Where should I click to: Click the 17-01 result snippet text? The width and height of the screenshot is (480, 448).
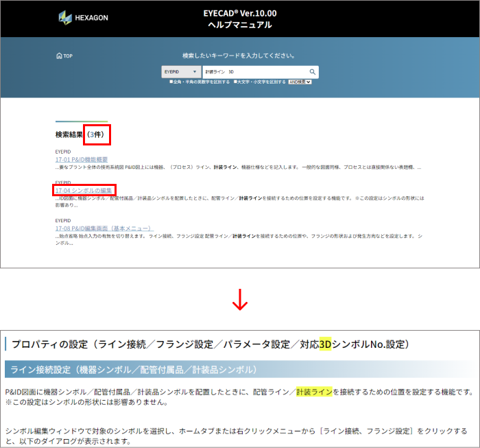coord(238,167)
